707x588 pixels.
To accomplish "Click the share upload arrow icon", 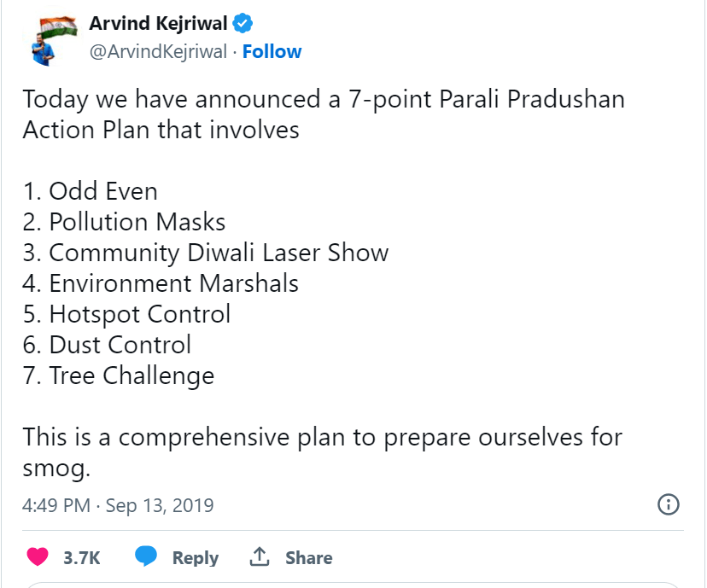I will [260, 557].
